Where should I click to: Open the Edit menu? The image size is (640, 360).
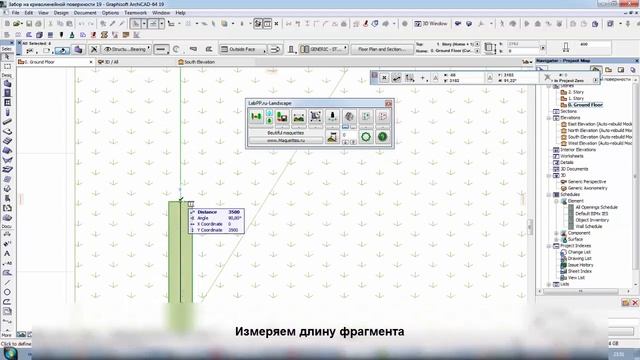coord(29,13)
